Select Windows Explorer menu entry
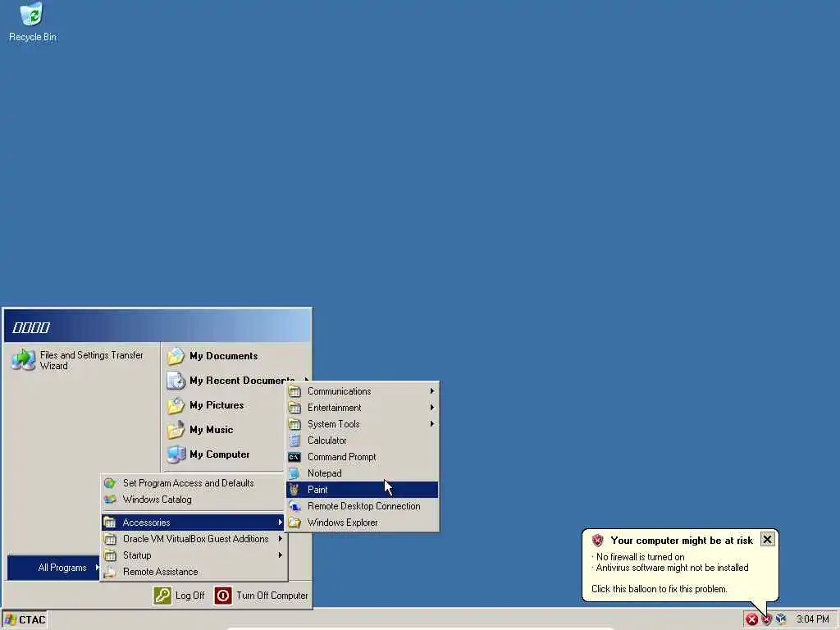The width and height of the screenshot is (840, 630). 363,523
